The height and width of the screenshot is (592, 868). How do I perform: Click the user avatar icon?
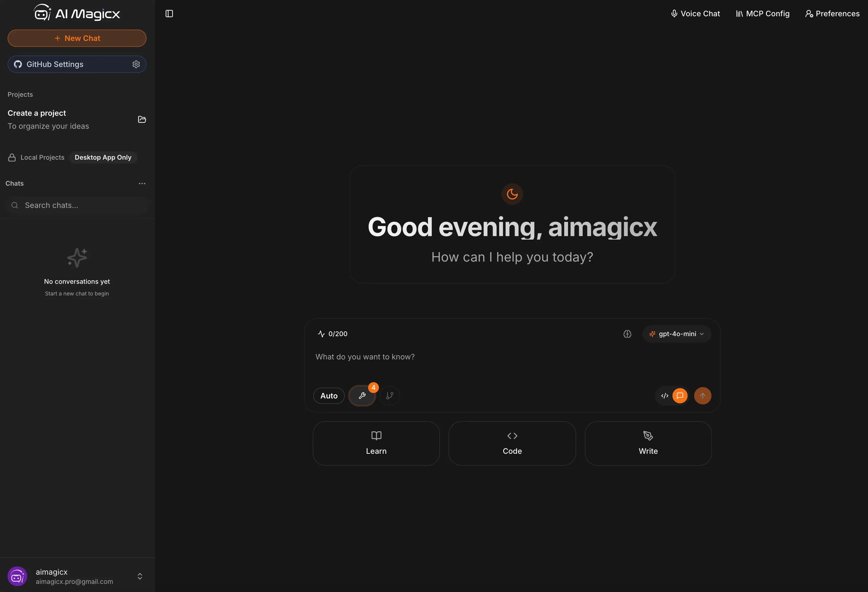18,576
